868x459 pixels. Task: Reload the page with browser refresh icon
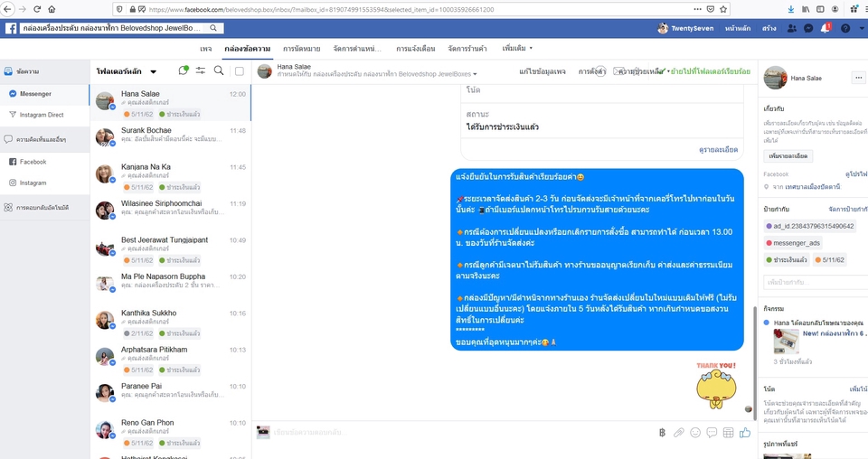tap(37, 9)
